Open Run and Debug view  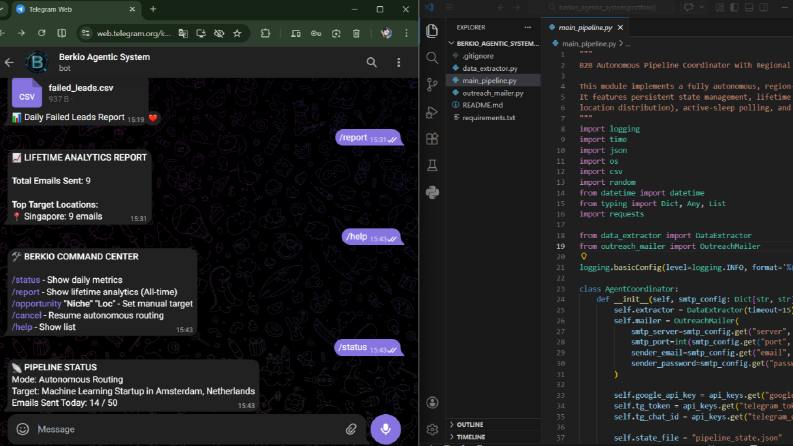point(432,112)
